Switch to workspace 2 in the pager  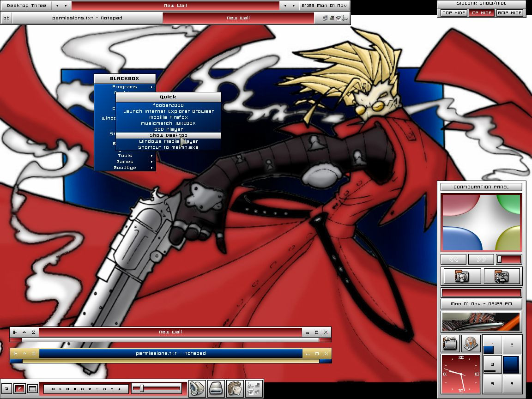coord(512,345)
